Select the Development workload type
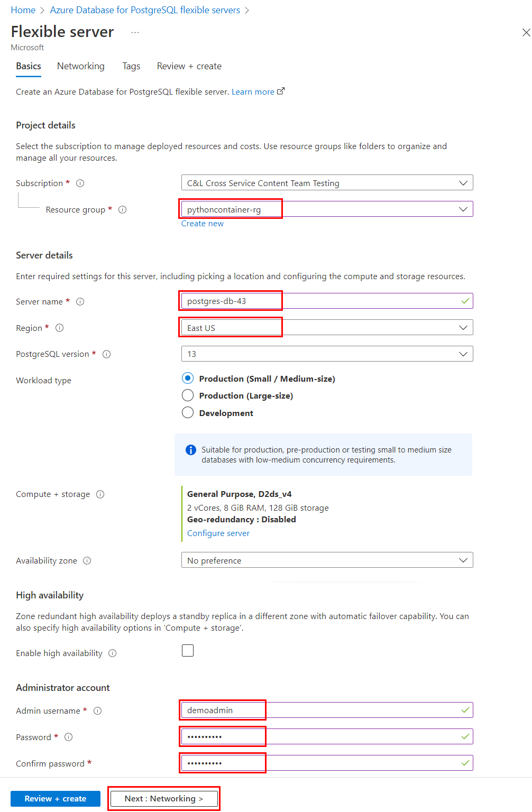Image resolution: width=532 pixels, height=812 pixels. pyautogui.click(x=188, y=412)
